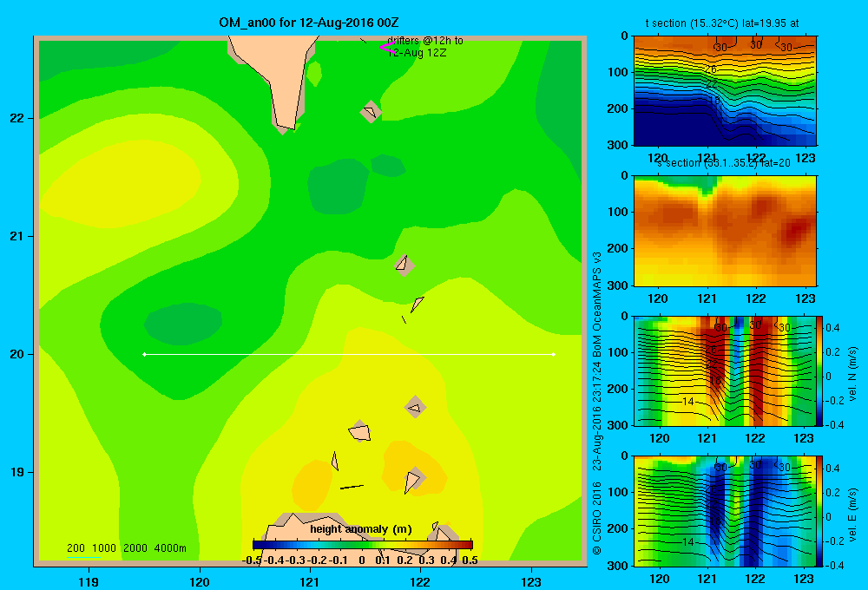The width and height of the screenshot is (868, 590).
Task: Click the orange height high near 122E 19N
Action: (414, 467)
